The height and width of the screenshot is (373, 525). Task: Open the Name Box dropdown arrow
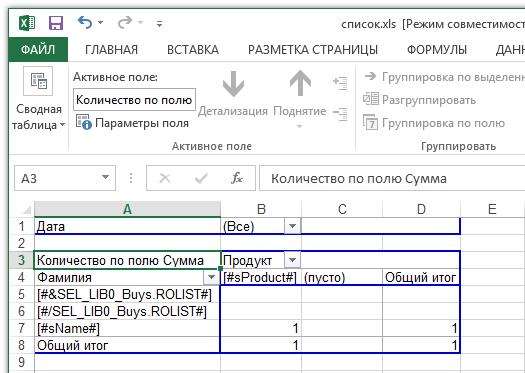(105, 177)
